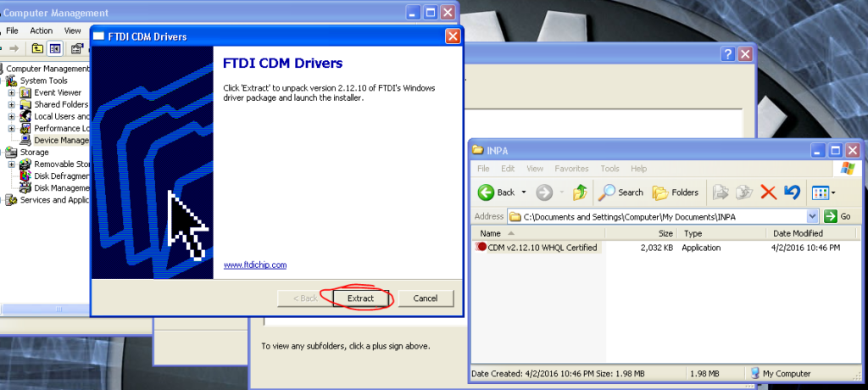The width and height of the screenshot is (868, 390).
Task: Select file name 'CDM v2.12.10 WHQL Certified'
Action: 542,247
